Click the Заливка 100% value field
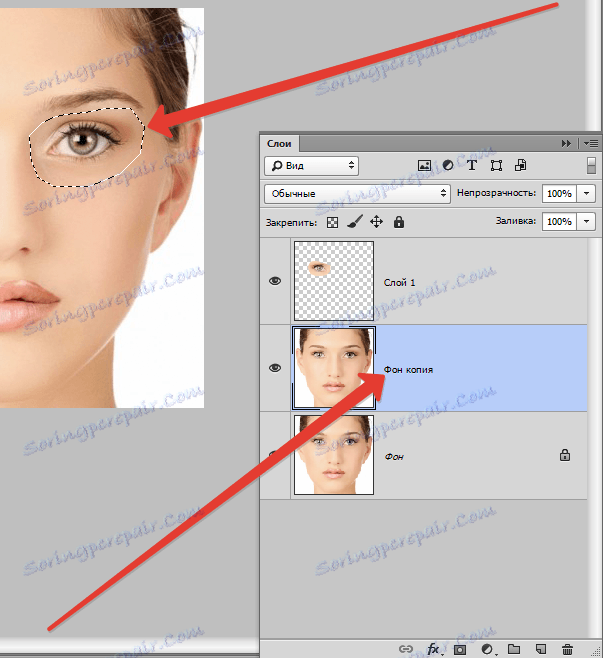 pyautogui.click(x=559, y=221)
